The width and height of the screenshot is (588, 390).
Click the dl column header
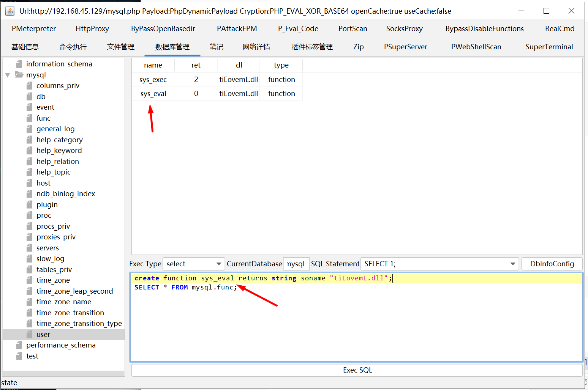239,65
